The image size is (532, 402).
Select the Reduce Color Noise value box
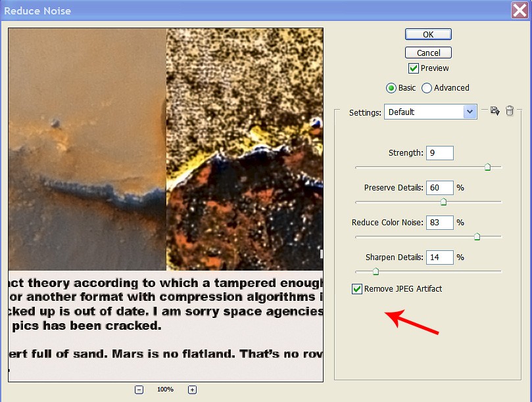(439, 223)
